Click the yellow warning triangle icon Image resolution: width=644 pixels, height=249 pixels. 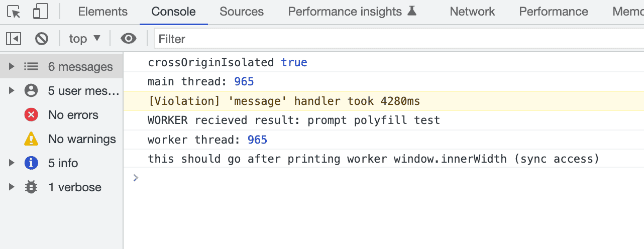click(x=31, y=139)
